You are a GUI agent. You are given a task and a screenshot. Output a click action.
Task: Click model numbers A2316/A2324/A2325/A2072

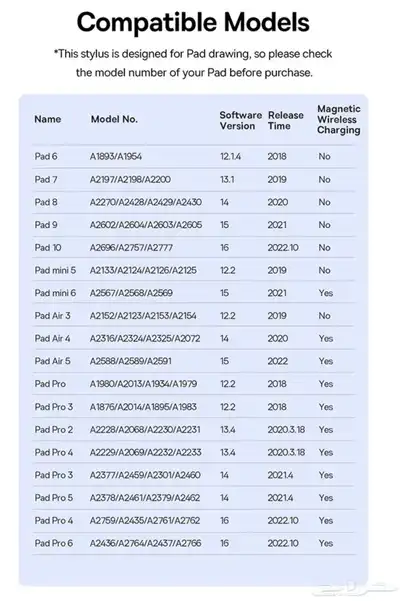(x=145, y=338)
